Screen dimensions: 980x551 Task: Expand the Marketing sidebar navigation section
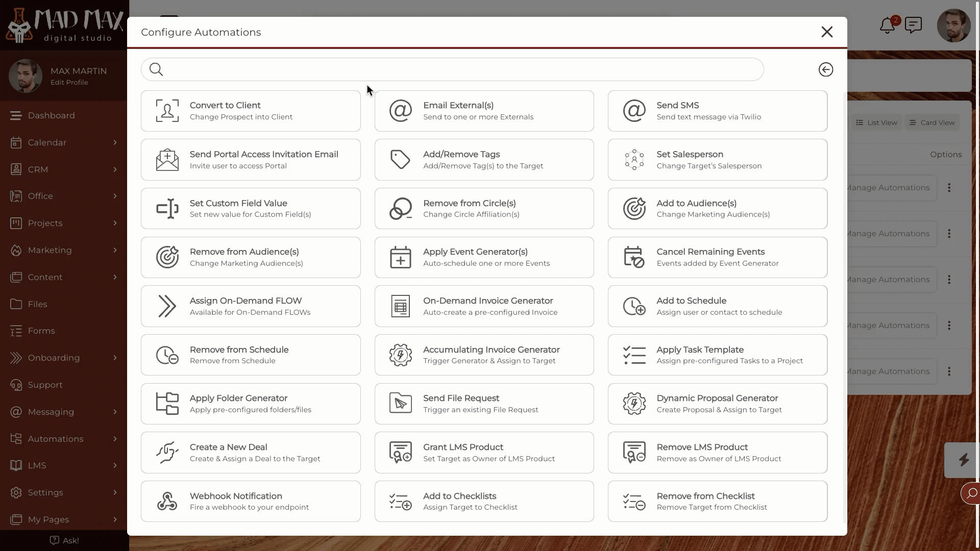114,249
